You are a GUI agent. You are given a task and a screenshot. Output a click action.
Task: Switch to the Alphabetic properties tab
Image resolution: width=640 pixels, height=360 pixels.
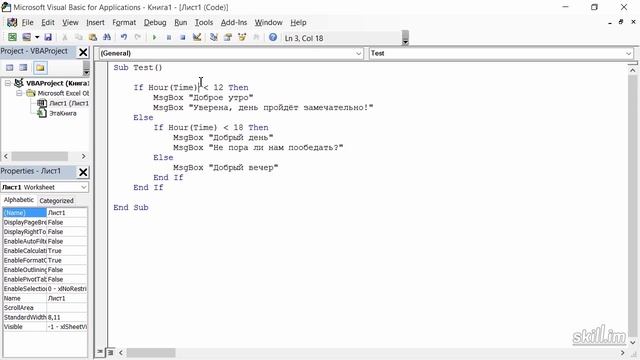click(19, 200)
